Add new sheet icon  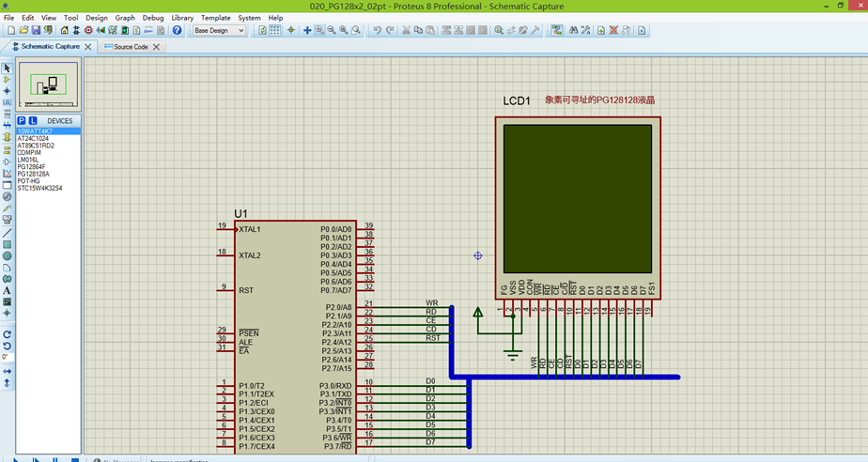click(x=601, y=30)
